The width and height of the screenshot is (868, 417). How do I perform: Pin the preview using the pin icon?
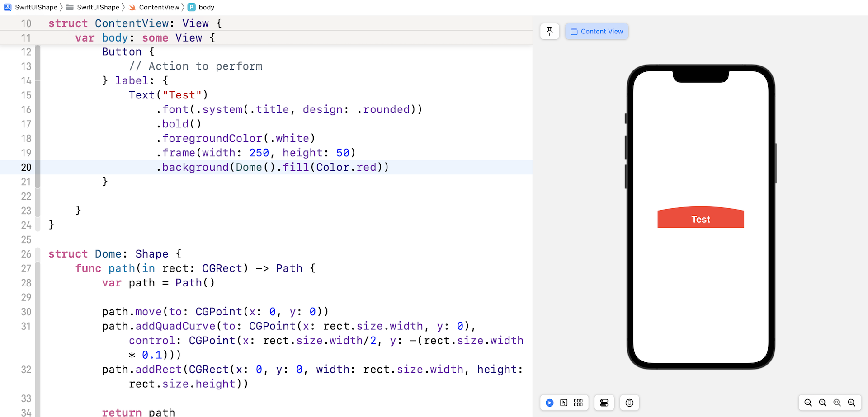click(x=550, y=31)
